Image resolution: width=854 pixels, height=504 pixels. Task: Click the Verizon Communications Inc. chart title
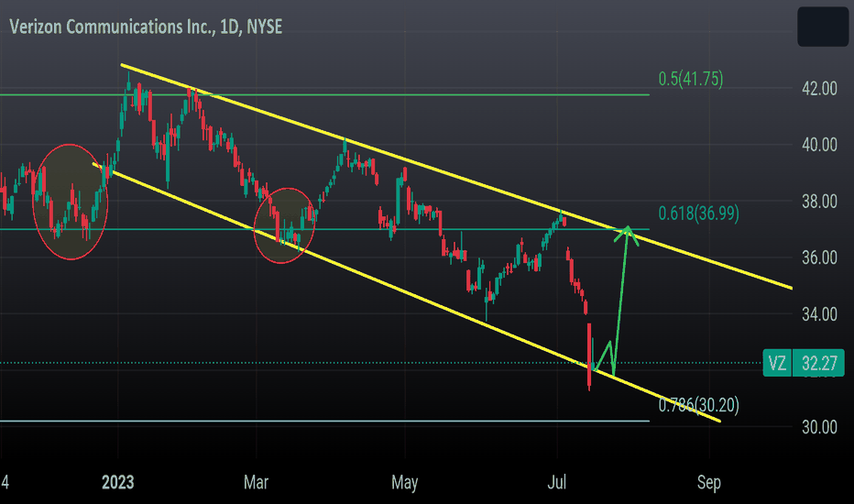[x=146, y=27]
